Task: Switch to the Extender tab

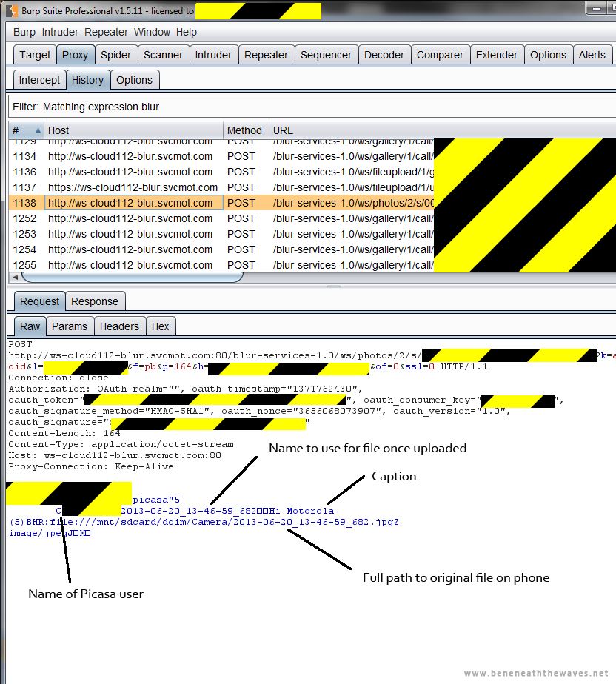Action: pos(497,55)
